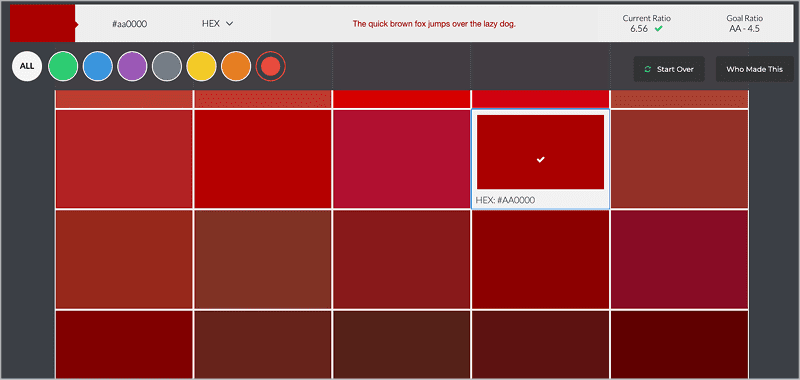Click the Start Over button
The height and width of the screenshot is (380, 800).
(x=669, y=69)
